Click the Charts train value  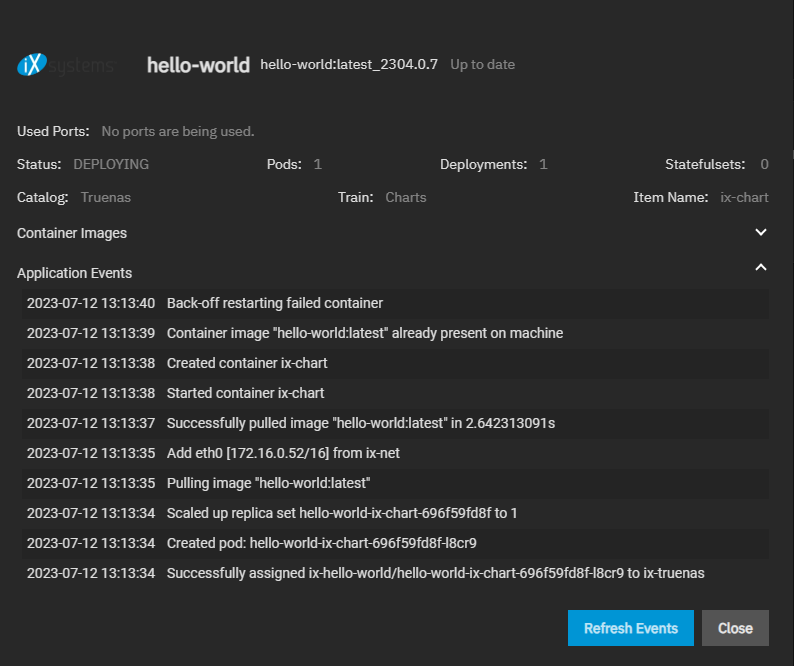pos(406,197)
